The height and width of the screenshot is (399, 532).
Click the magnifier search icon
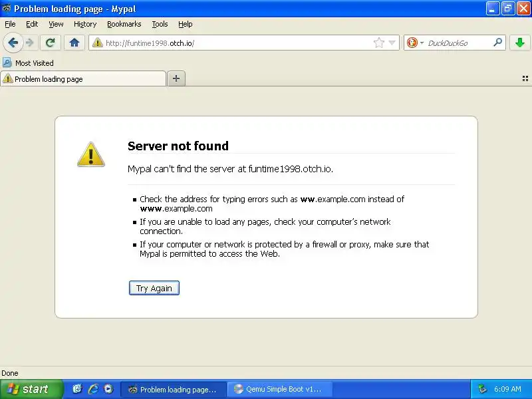click(497, 43)
